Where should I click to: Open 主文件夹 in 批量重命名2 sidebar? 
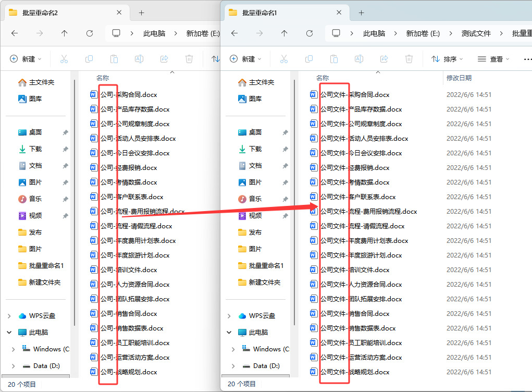36,82
